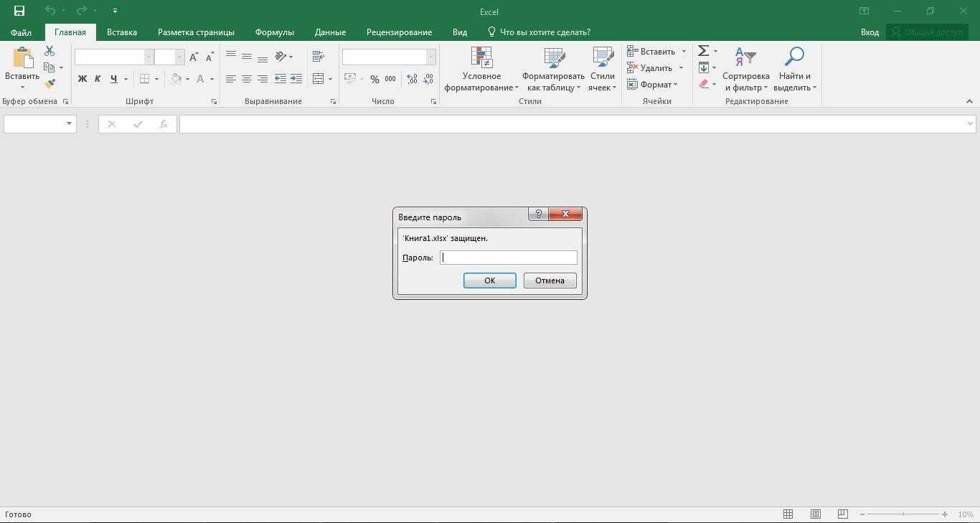Click the text Orientation icon

click(x=281, y=56)
